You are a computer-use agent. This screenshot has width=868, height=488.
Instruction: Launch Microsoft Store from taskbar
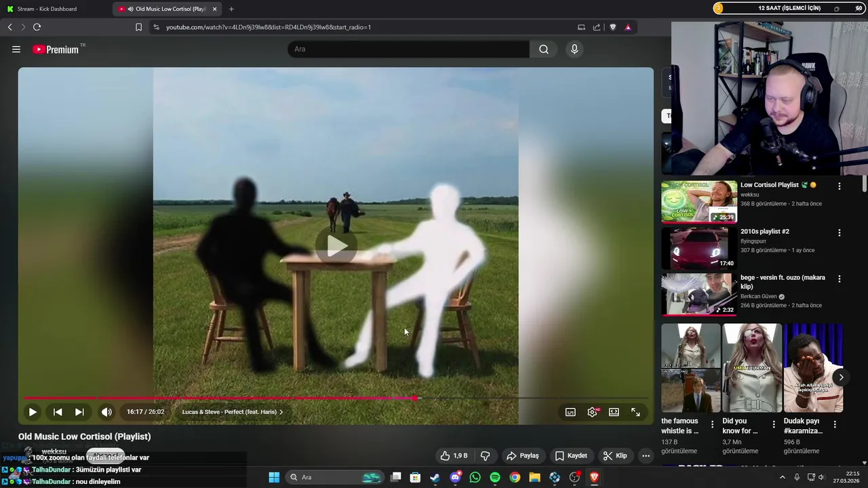pyautogui.click(x=415, y=477)
